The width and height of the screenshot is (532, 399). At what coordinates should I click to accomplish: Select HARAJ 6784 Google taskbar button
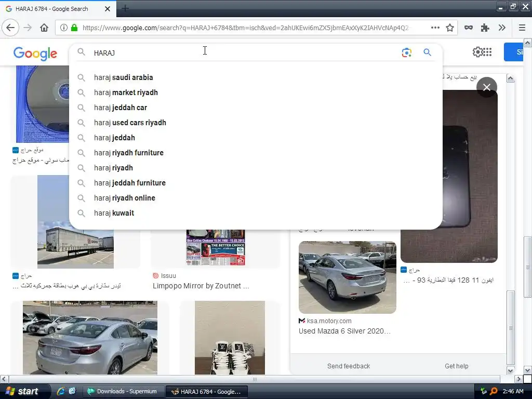click(x=207, y=392)
